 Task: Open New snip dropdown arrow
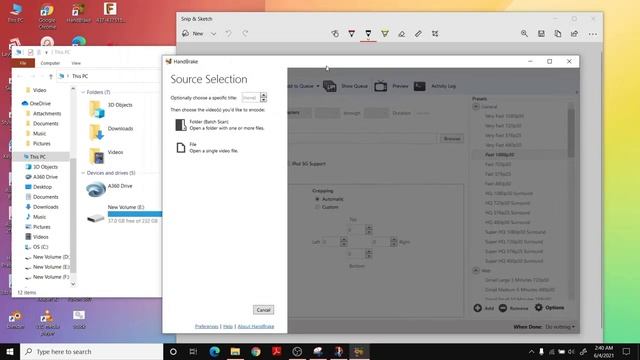213,33
